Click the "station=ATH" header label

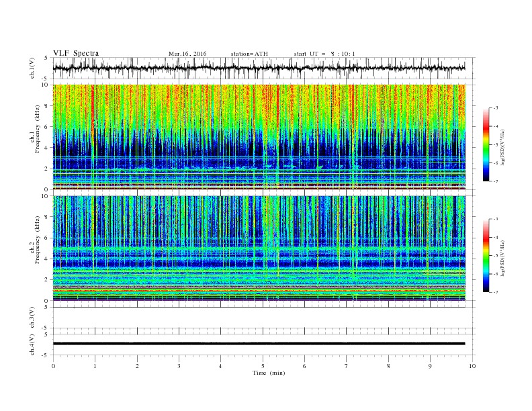[x=249, y=54]
